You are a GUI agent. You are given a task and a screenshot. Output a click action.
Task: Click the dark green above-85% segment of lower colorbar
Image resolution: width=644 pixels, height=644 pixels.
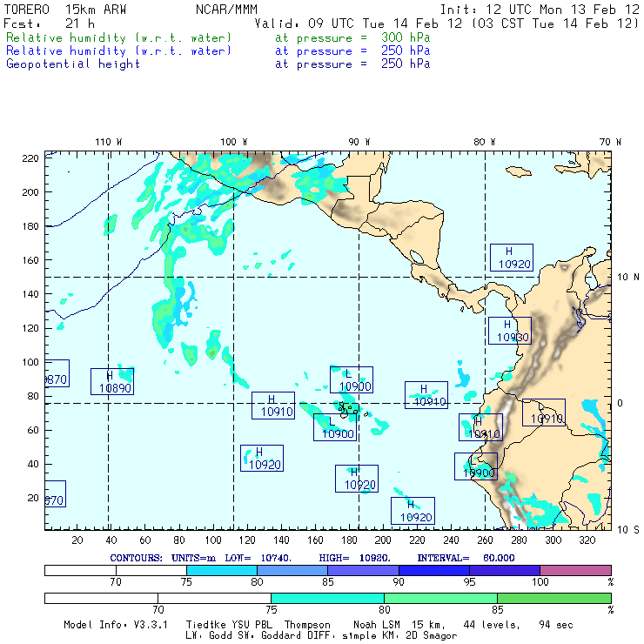(x=554, y=598)
